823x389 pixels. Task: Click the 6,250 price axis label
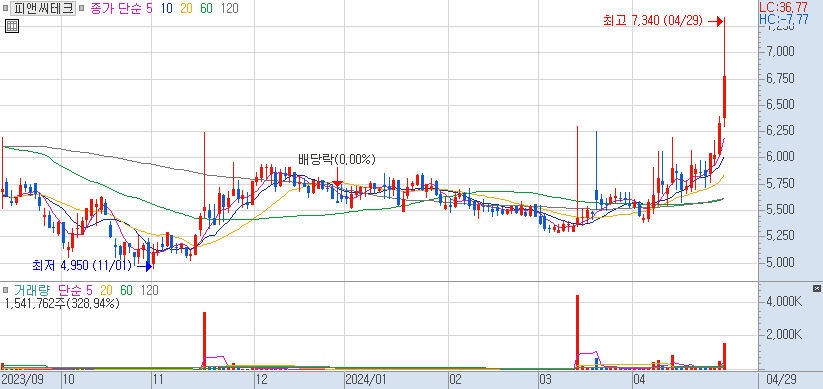779,130
